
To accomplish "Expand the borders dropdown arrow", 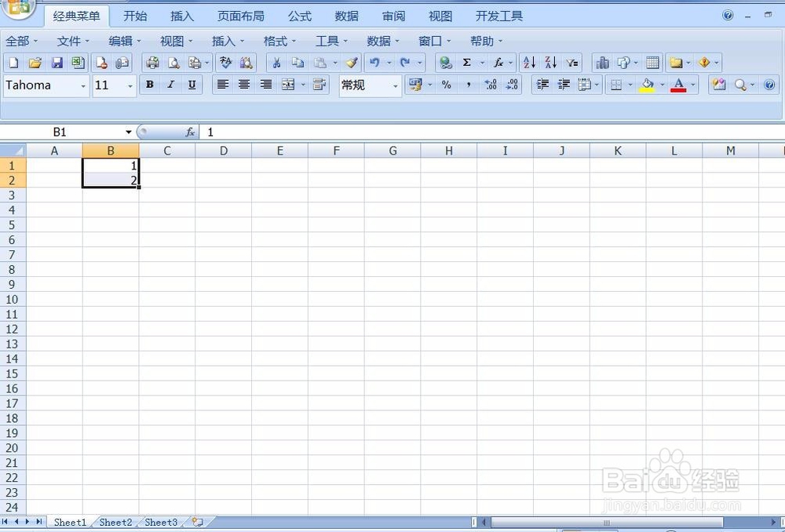I will [630, 85].
